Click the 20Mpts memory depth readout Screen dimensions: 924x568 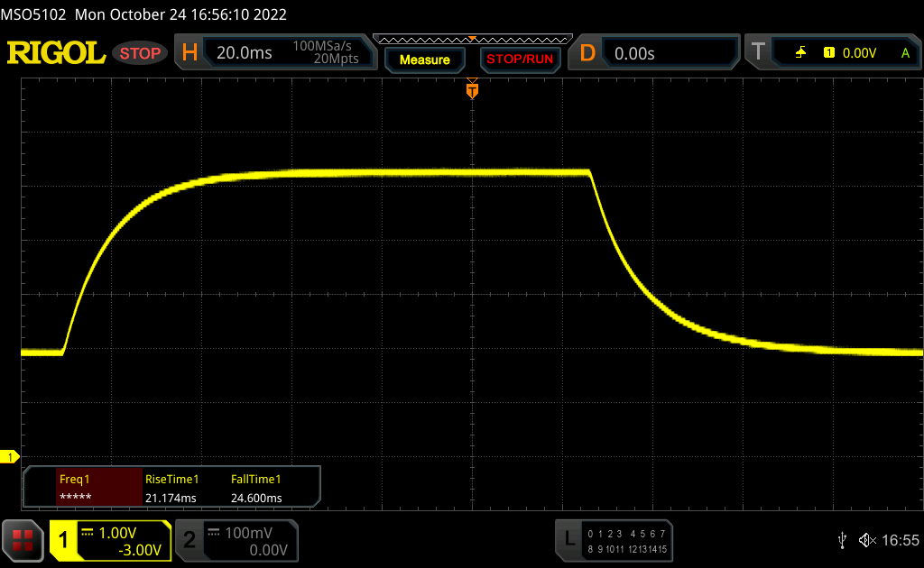pyautogui.click(x=336, y=59)
